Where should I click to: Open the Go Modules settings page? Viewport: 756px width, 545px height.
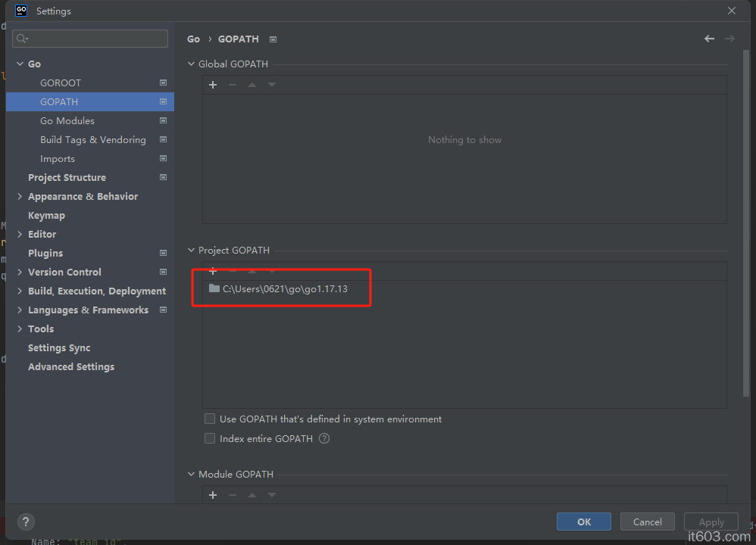[x=67, y=120]
